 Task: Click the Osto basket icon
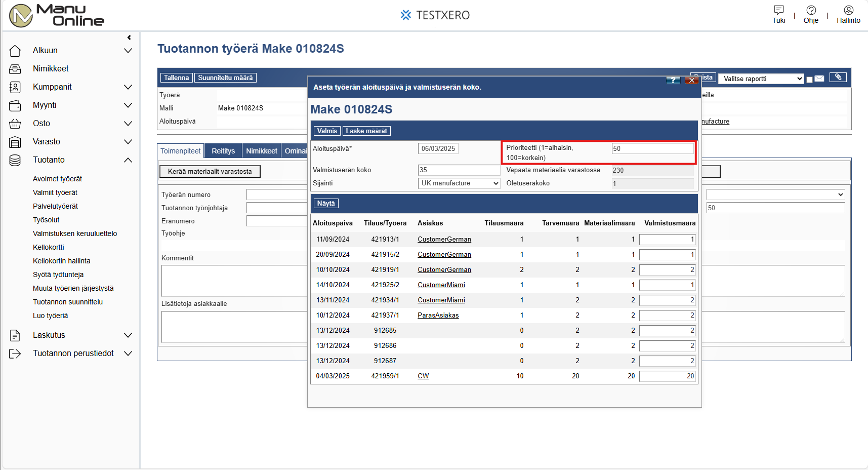coord(15,124)
